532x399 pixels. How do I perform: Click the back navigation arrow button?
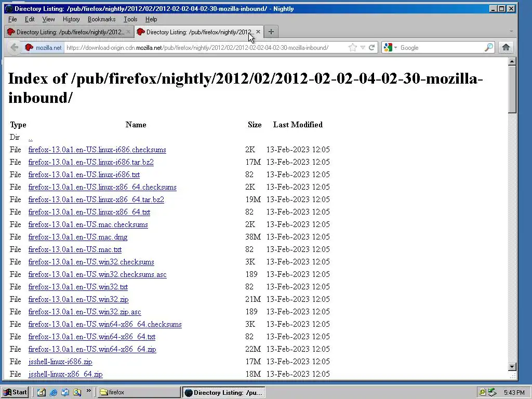coord(14,47)
